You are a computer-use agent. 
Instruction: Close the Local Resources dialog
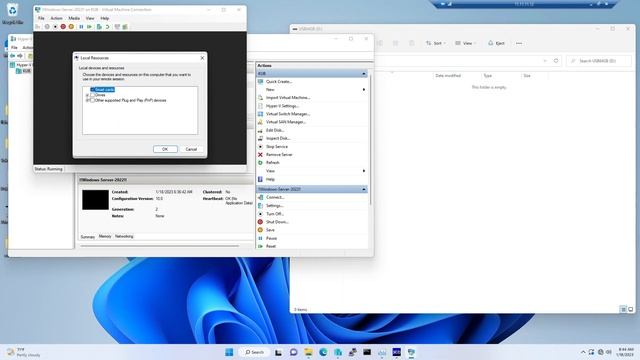coord(202,58)
